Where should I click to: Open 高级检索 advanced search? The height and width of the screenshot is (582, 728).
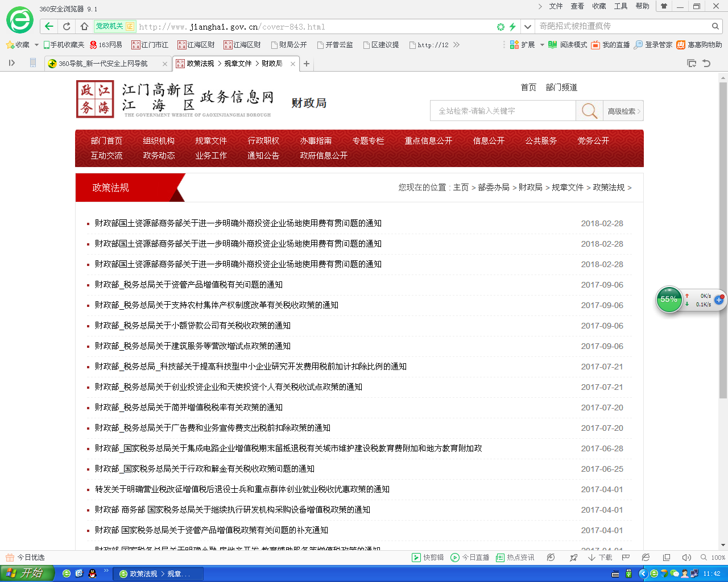click(623, 111)
